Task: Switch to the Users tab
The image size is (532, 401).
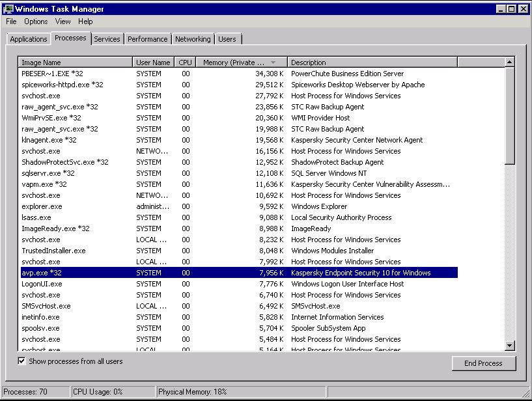Action: [x=228, y=39]
